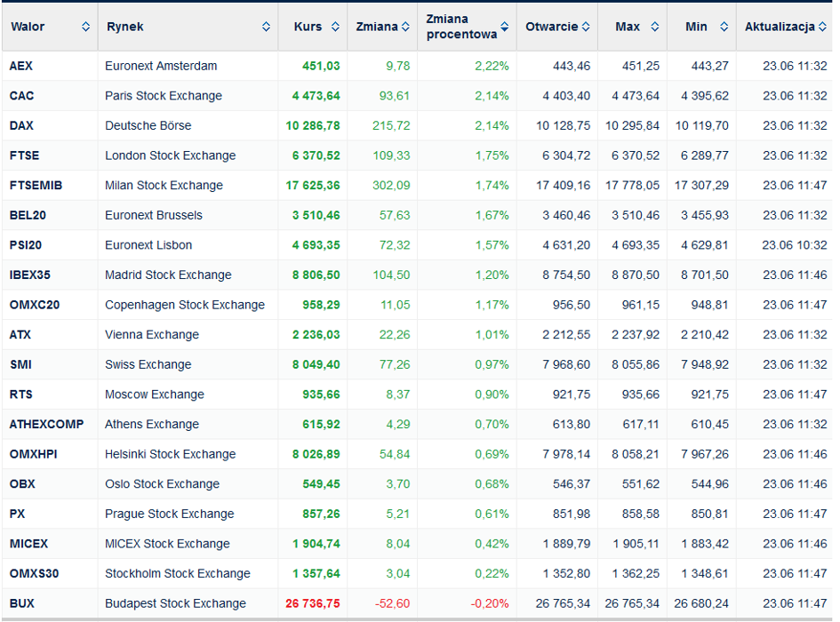
Task: Click FTSEMIB change value 302,09
Action: tap(391, 186)
